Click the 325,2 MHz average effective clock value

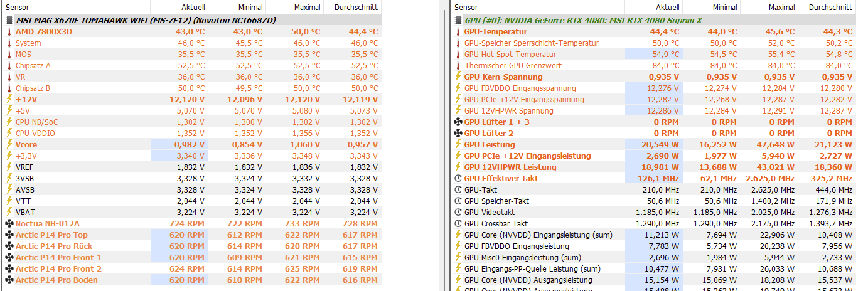[x=832, y=178]
